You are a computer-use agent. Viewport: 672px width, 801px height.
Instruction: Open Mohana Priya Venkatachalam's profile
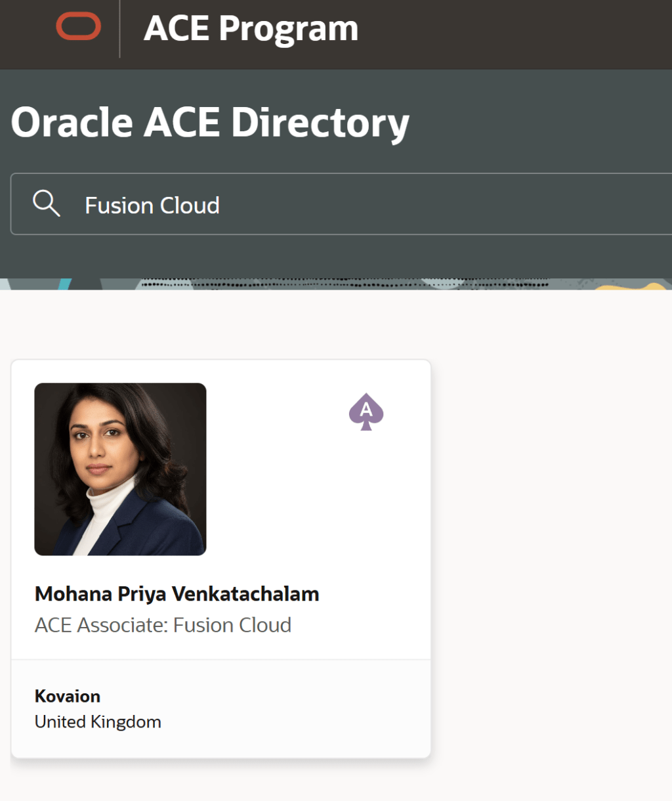point(177,594)
